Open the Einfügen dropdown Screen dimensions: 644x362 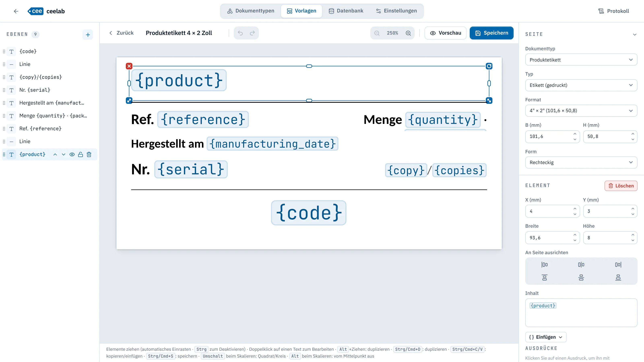(546, 337)
